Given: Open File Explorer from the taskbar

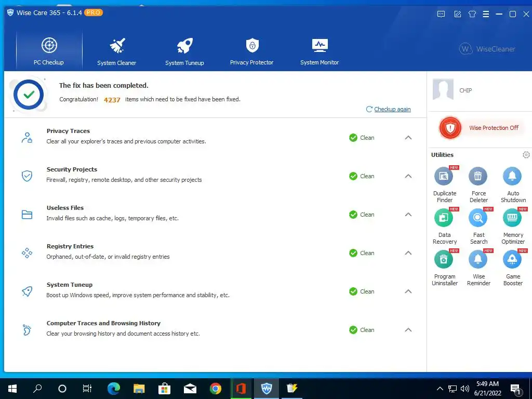Looking at the screenshot, I should [139, 389].
